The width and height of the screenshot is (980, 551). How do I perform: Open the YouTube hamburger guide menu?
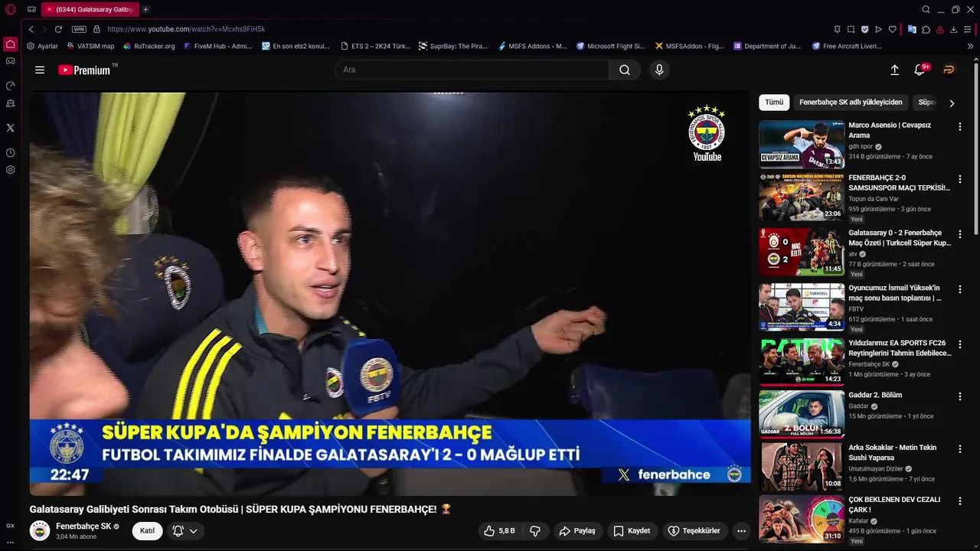click(40, 70)
